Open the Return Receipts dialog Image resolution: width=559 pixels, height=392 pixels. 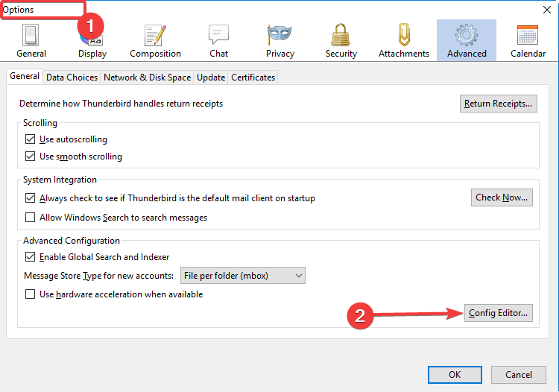click(498, 104)
